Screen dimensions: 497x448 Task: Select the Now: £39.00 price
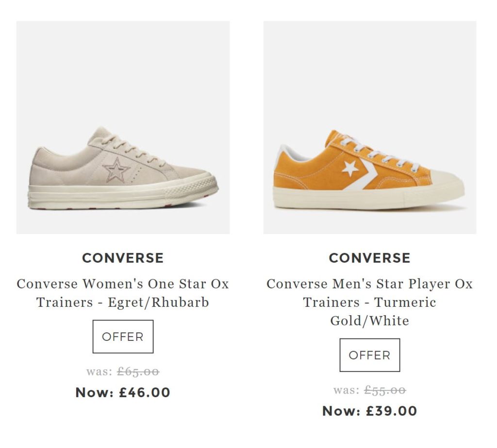tap(369, 411)
